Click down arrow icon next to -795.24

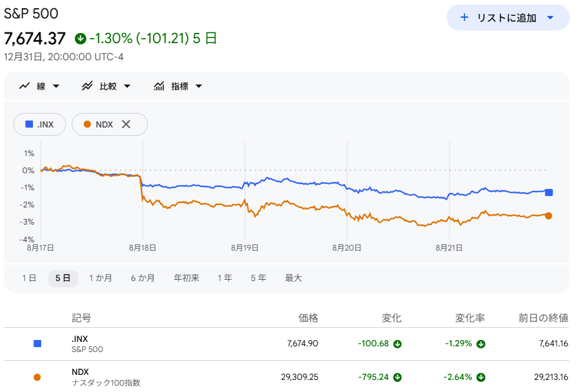coord(398,377)
